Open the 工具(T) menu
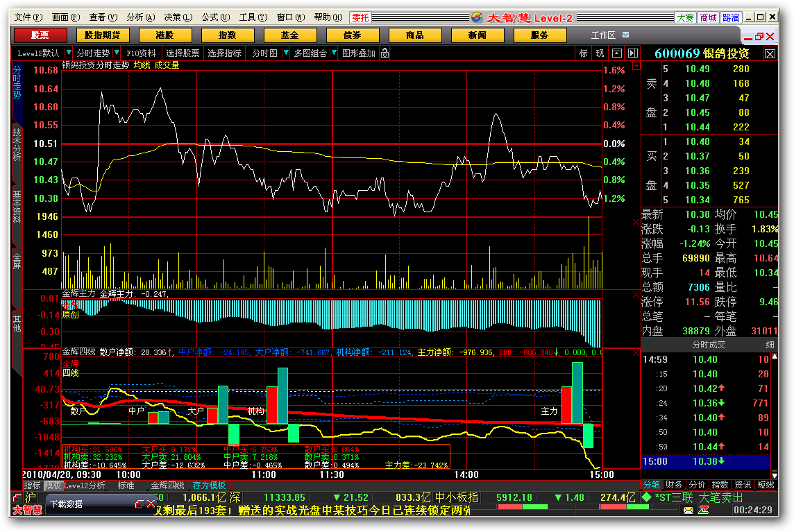The width and height of the screenshot is (794, 532). coord(253,17)
